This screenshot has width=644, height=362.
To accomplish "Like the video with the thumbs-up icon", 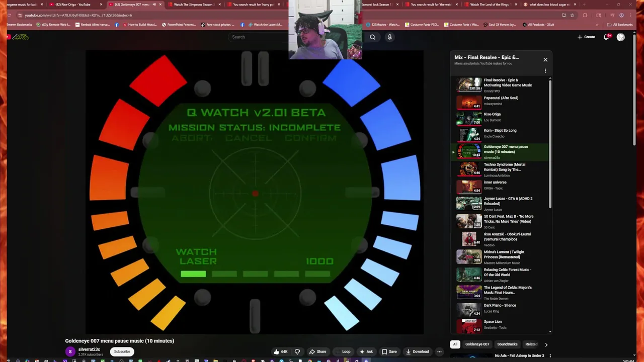I will (280, 352).
